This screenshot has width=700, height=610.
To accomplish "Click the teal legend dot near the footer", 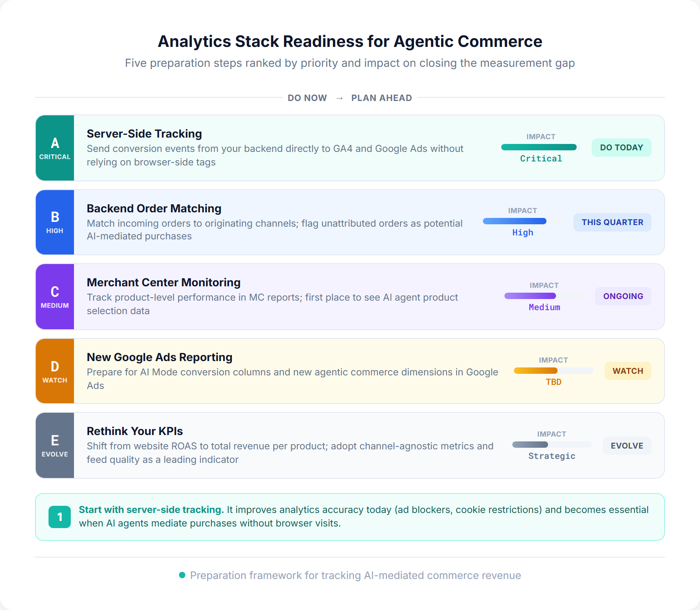I will pyautogui.click(x=182, y=575).
